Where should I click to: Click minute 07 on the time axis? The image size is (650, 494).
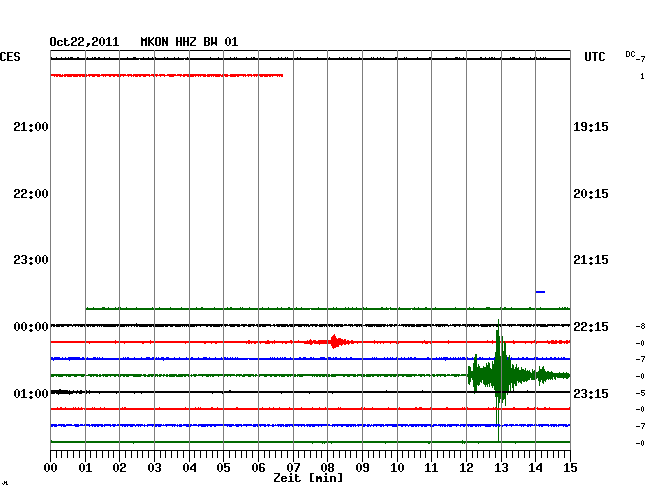(293, 468)
